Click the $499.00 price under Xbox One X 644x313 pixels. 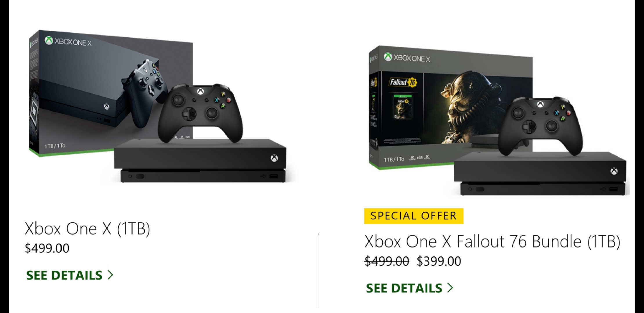point(47,248)
